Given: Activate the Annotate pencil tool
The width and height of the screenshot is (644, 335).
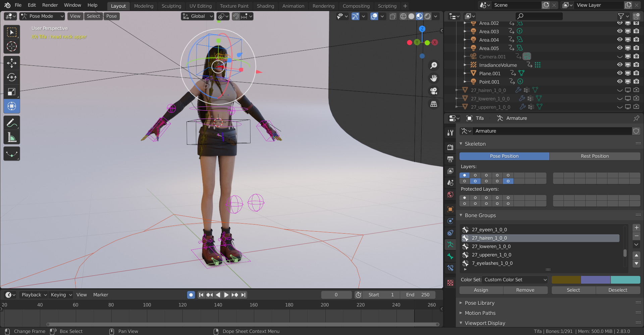Looking at the screenshot, I should 12,123.
